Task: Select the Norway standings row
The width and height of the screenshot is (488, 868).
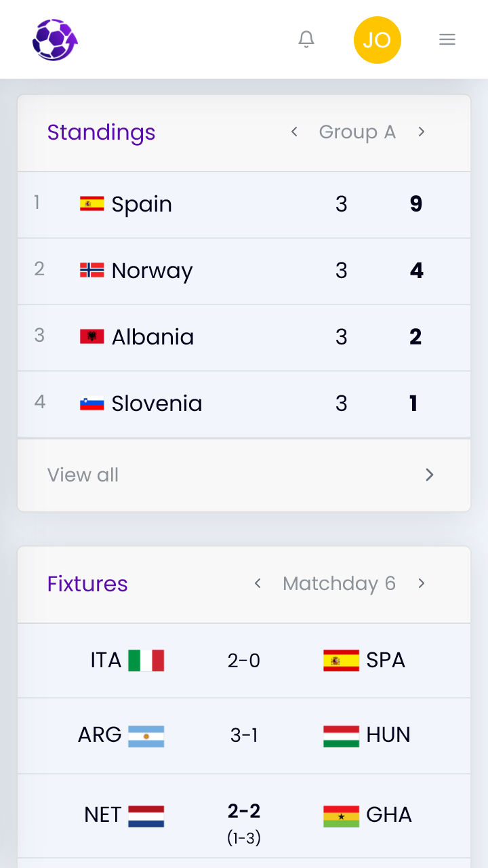Action: 244,271
